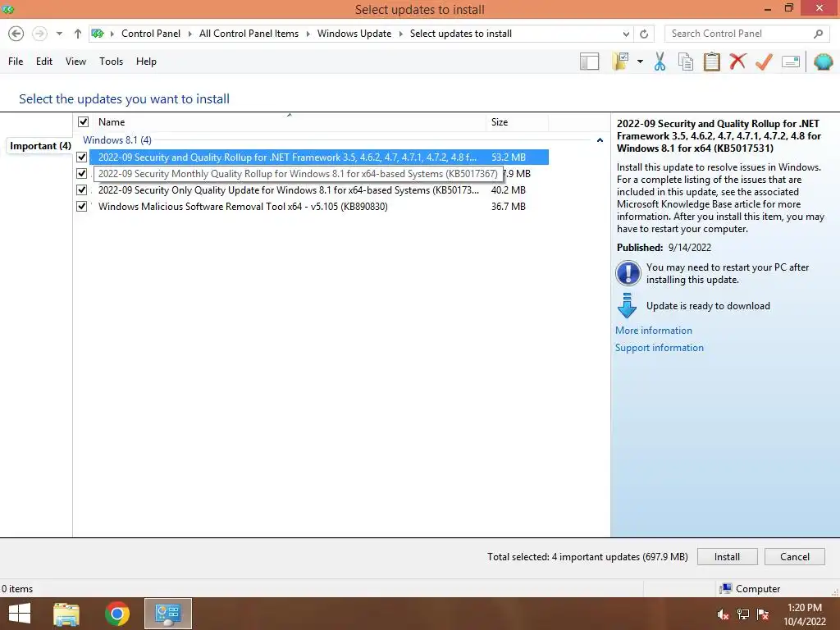
Task: Click the Copy toolbar icon
Action: tap(686, 62)
